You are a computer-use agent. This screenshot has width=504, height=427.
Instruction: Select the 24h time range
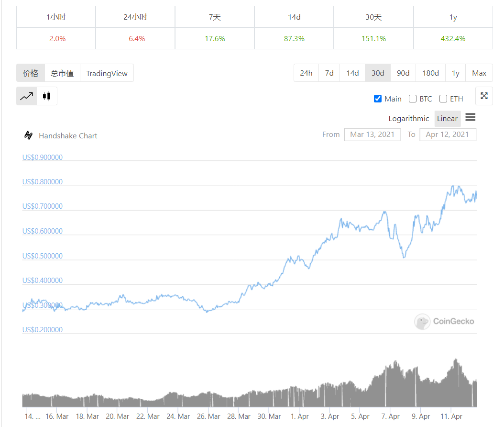click(x=306, y=73)
